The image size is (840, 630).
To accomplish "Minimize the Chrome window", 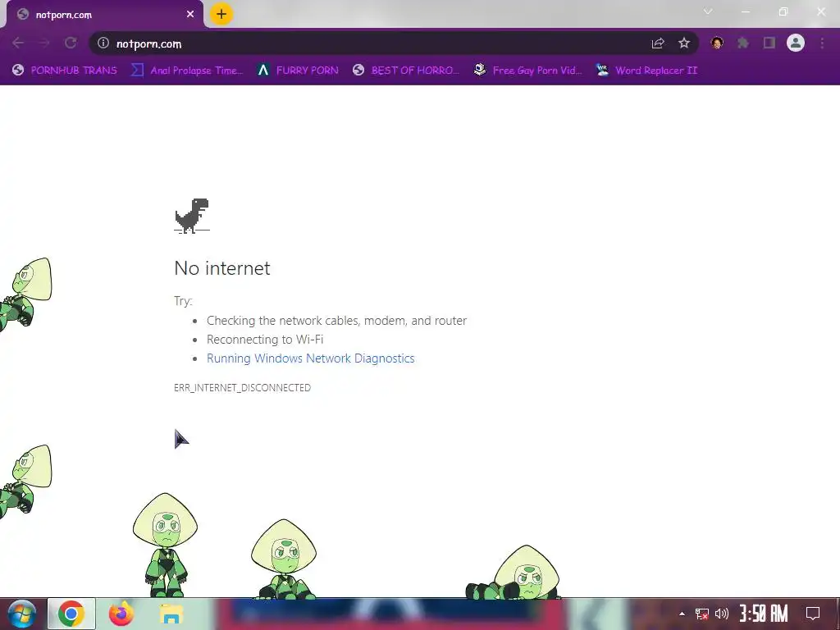I will (745, 11).
